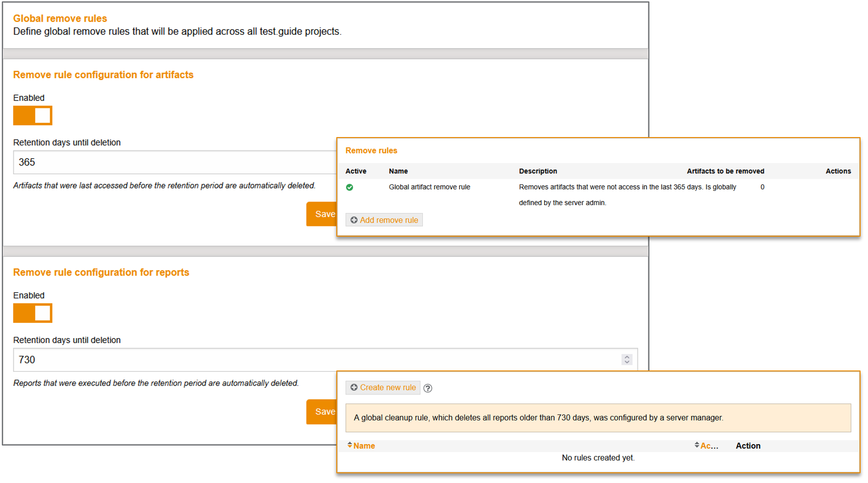This screenshot has width=868, height=483.
Task: Click the plus icon in Create new rule
Action: coord(354,388)
